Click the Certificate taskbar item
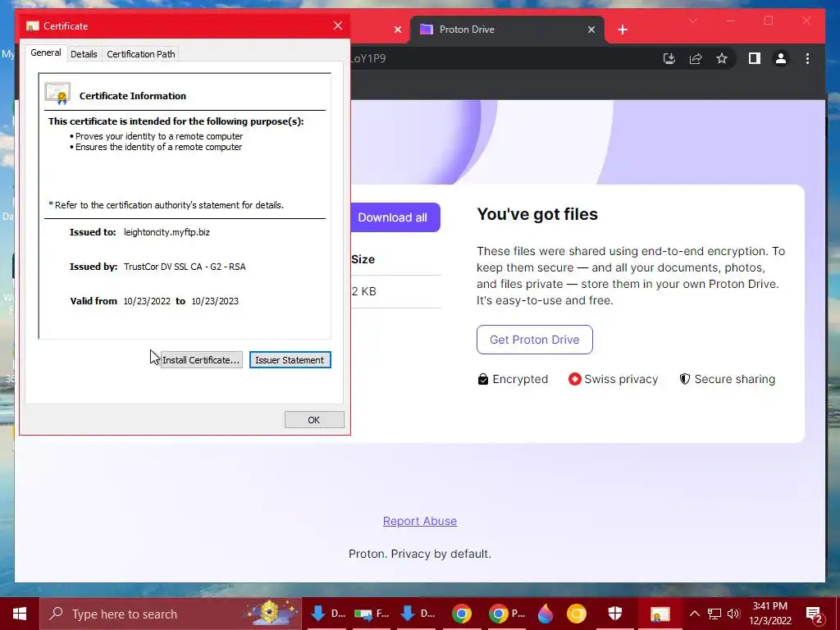 [660, 614]
